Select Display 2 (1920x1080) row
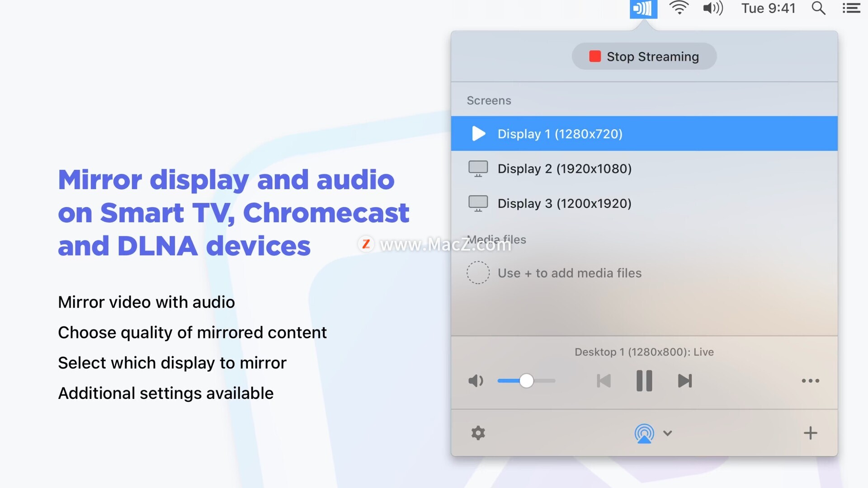Viewport: 868px width, 488px height. (x=644, y=169)
